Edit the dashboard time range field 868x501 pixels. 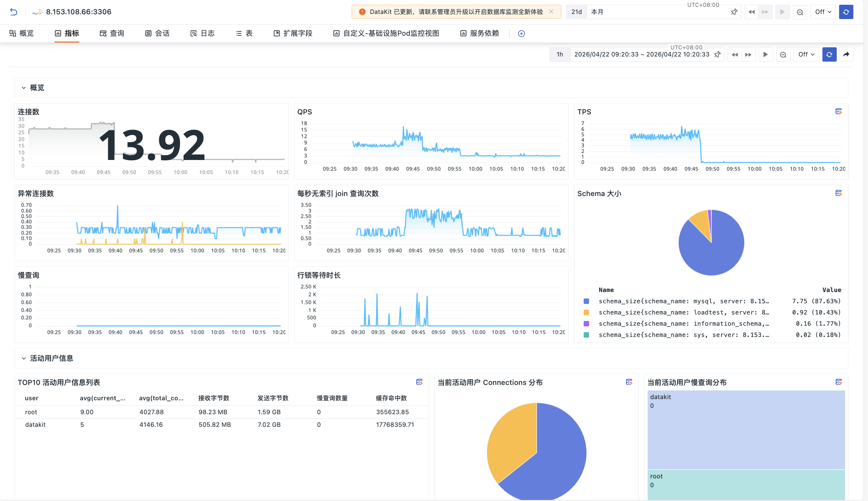click(642, 54)
